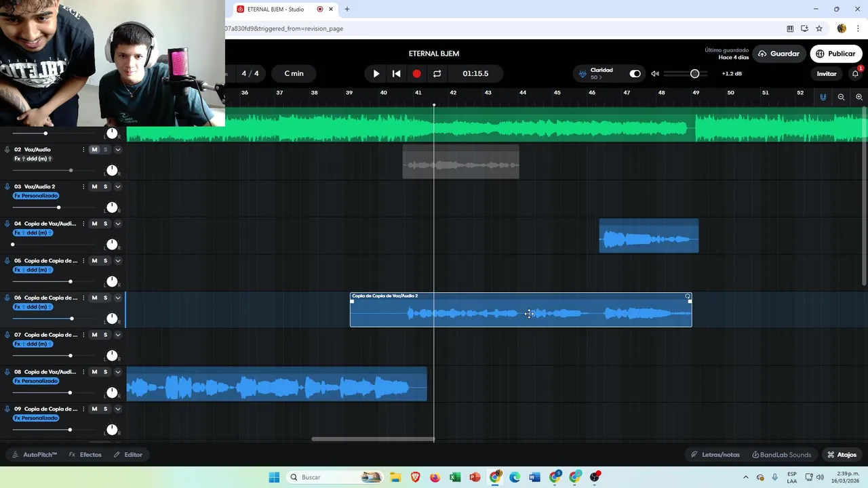
Task: Click Guardar to save the project
Action: point(779,54)
